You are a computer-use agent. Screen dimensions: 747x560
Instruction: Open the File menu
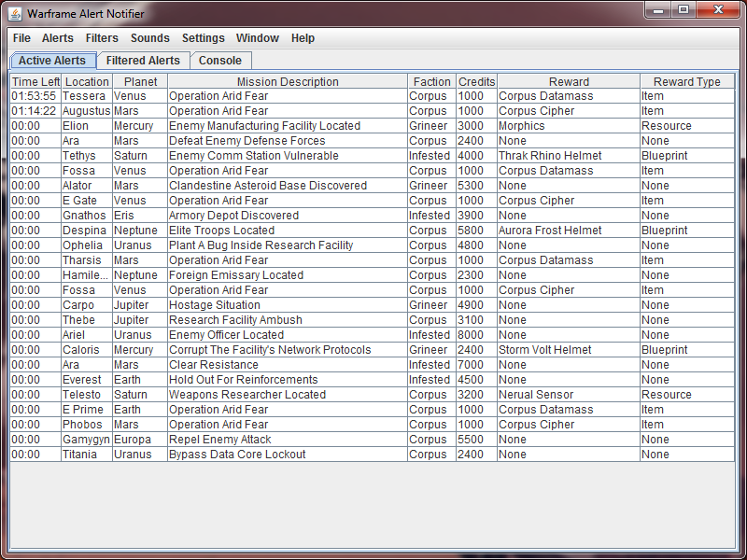tap(21, 38)
